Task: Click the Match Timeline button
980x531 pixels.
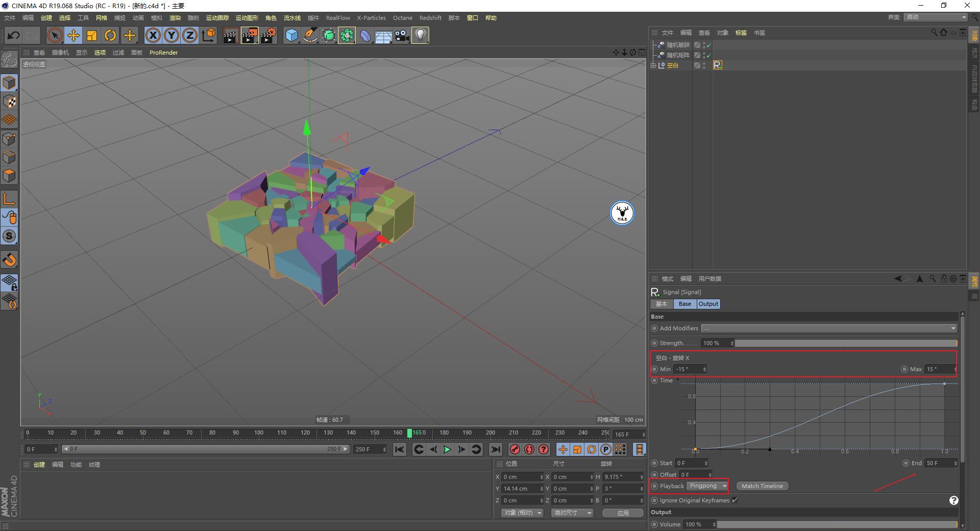Action: click(762, 486)
